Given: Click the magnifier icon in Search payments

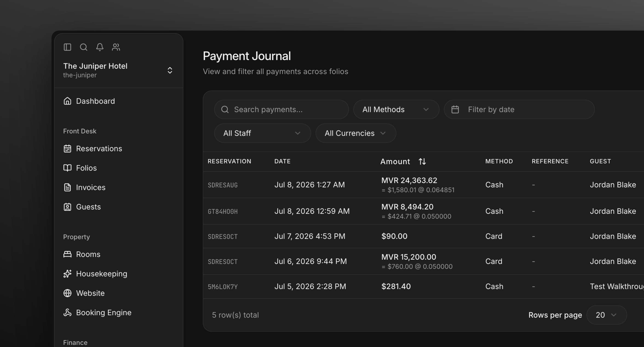Looking at the screenshot, I should [x=225, y=110].
